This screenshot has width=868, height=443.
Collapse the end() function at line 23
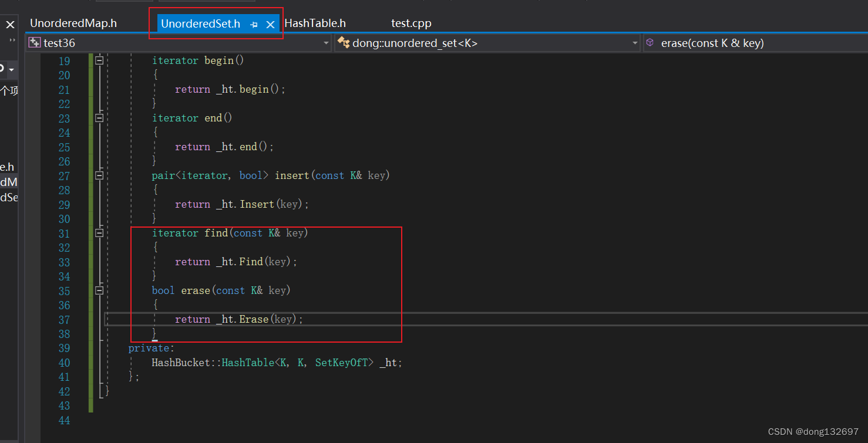coord(99,118)
